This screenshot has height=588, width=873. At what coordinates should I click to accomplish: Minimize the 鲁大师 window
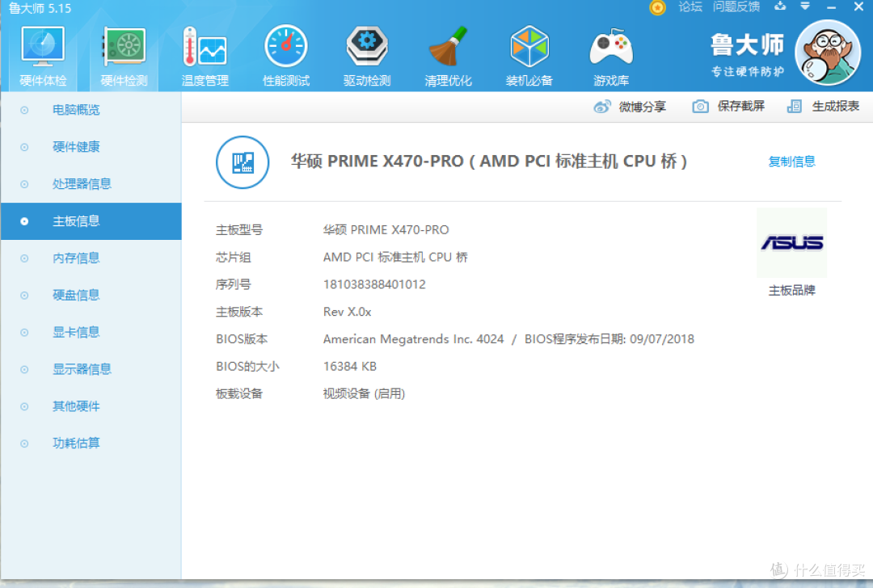pos(831,7)
